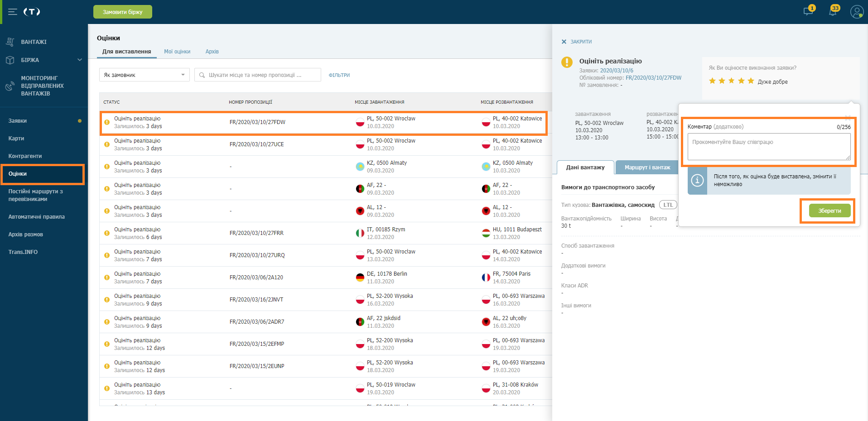This screenshot has width=868, height=421.
Task: Open Trans.INFO in the sidebar
Action: pos(23,252)
